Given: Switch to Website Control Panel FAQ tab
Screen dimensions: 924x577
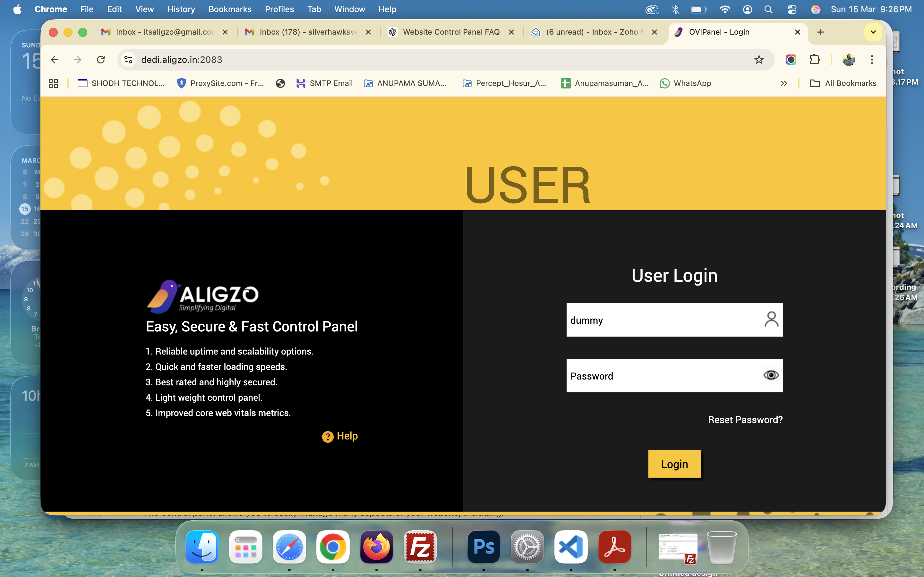Looking at the screenshot, I should [450, 32].
